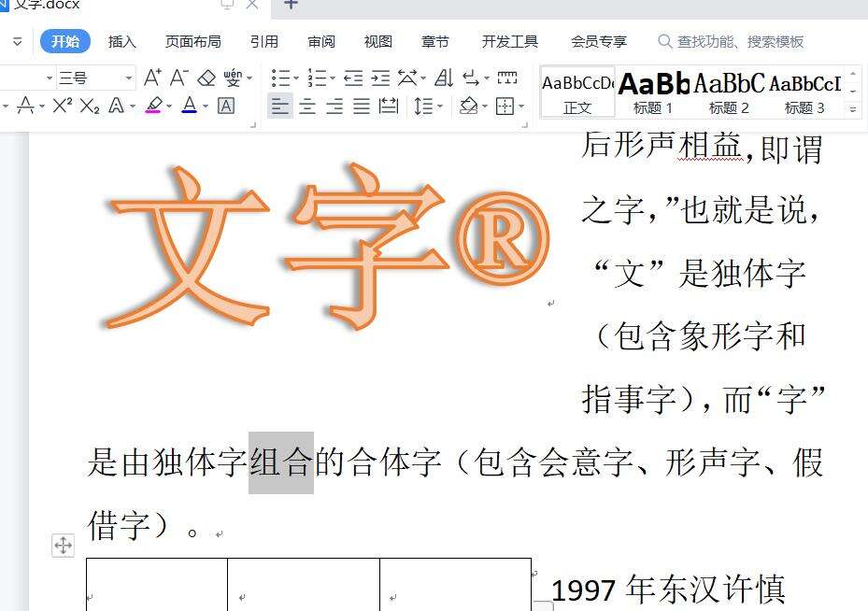Expand bullet list style dropdown

[295, 78]
